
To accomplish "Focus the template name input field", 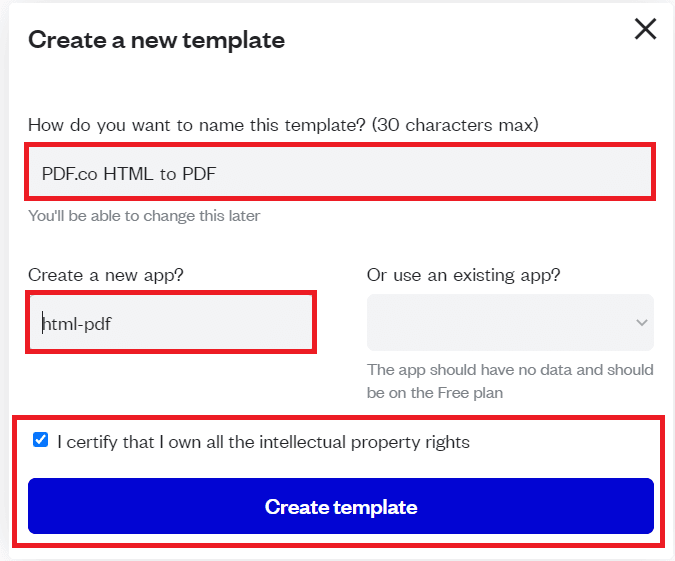I will pyautogui.click(x=340, y=173).
